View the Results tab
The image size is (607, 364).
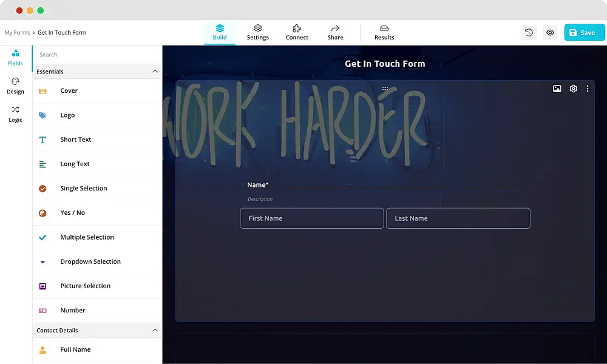pos(384,33)
